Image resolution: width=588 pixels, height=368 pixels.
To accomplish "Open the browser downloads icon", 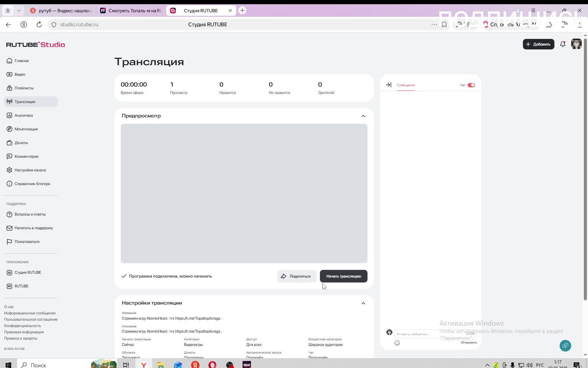I will (x=580, y=25).
